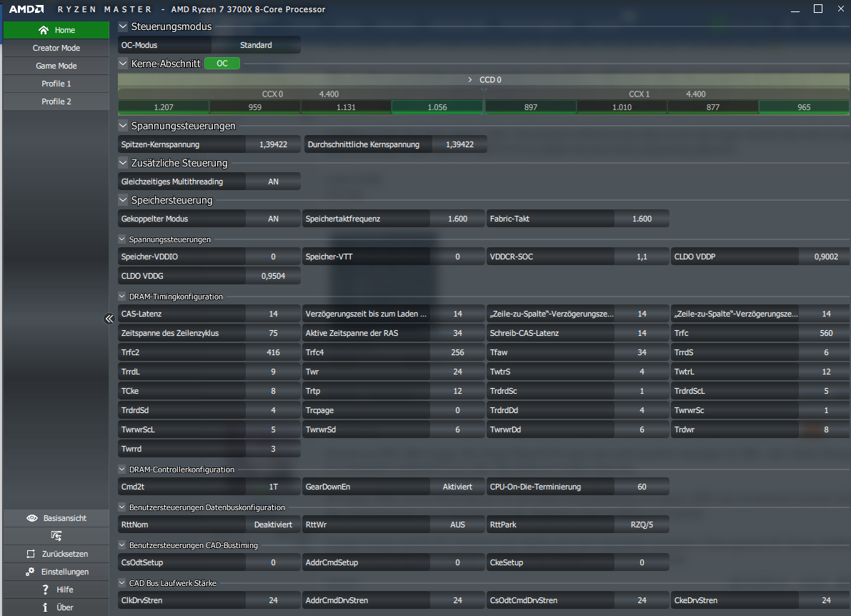Viewport: 851px width, 616px height.
Task: Open Einstellungen settings page
Action: coord(56,572)
